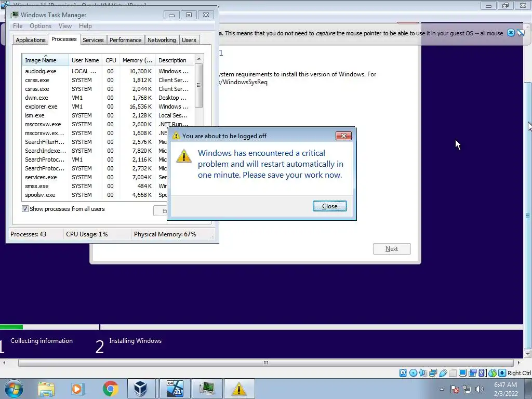Open the Options menu in Task Manager

point(41,26)
